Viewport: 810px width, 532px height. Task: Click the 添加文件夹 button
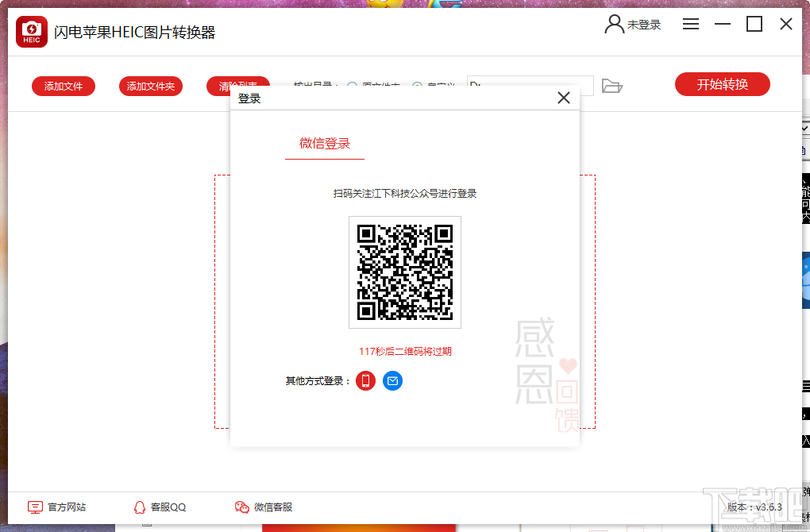click(151, 87)
